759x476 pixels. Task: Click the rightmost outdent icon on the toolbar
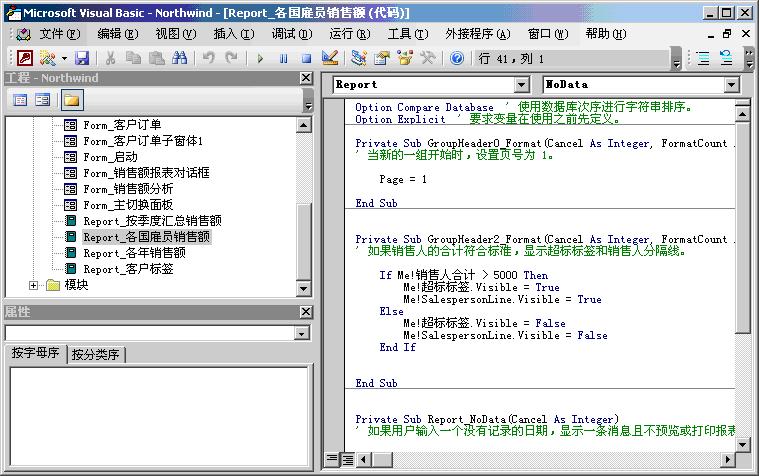(x=726, y=58)
